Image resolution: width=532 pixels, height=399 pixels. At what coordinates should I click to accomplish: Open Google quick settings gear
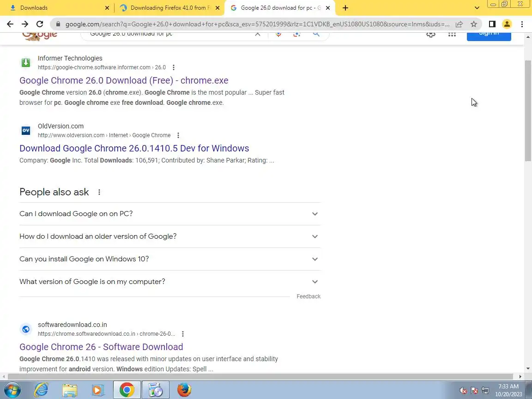[x=431, y=34]
